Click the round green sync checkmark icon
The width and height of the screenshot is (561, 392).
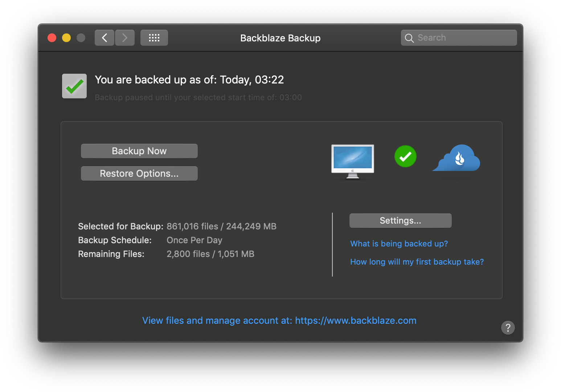(x=405, y=156)
